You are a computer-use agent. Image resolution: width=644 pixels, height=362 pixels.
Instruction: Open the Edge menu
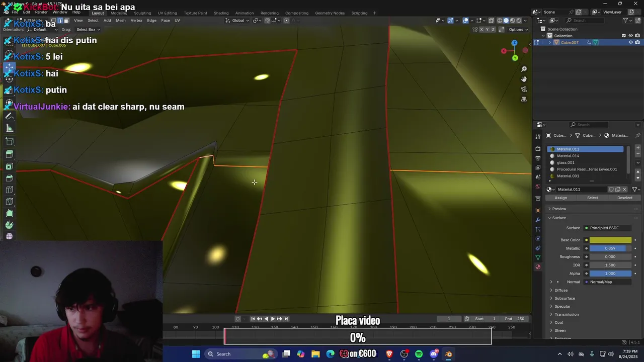coord(151,21)
